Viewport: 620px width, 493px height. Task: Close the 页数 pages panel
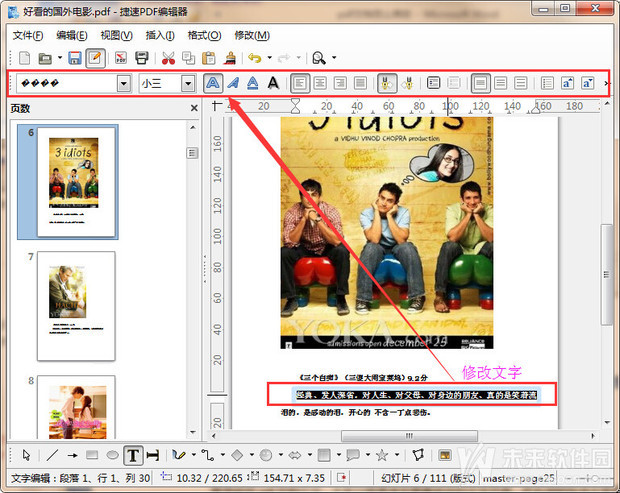(194, 108)
